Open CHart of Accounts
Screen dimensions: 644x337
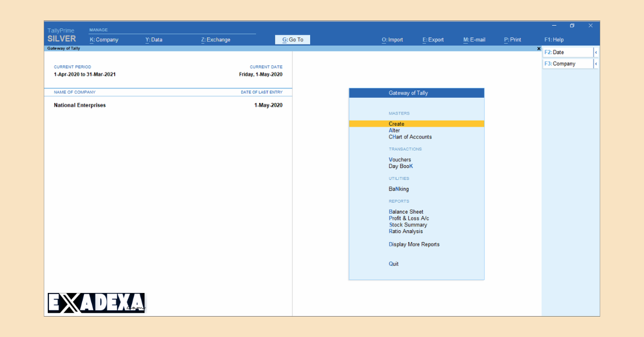tap(410, 137)
